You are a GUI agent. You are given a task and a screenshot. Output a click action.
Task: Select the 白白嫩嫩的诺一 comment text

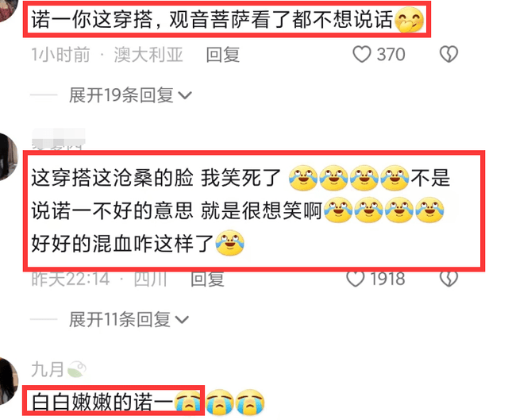click(114, 402)
